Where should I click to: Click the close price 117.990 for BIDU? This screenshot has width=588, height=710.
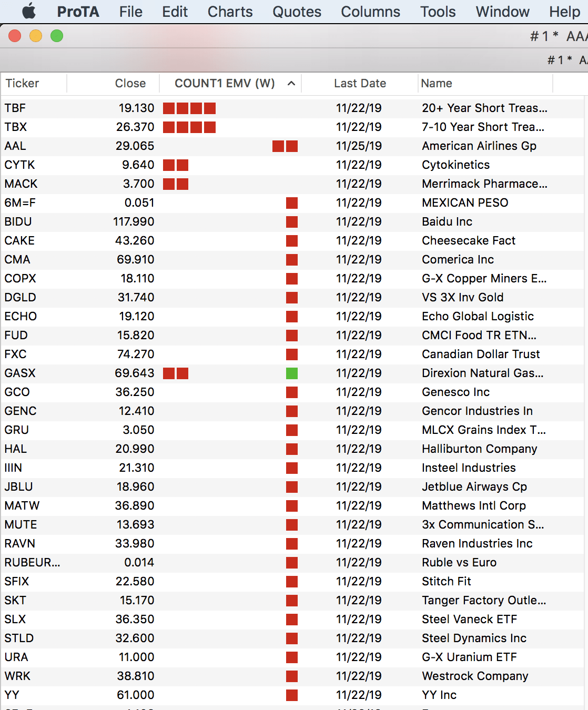(134, 222)
